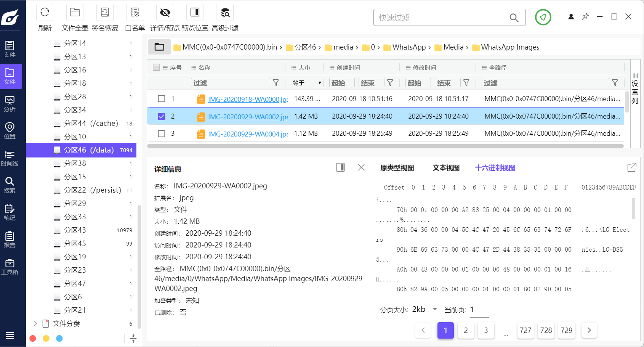Switch to 文本视图 tab
This screenshot has height=347, width=644.
(x=446, y=168)
